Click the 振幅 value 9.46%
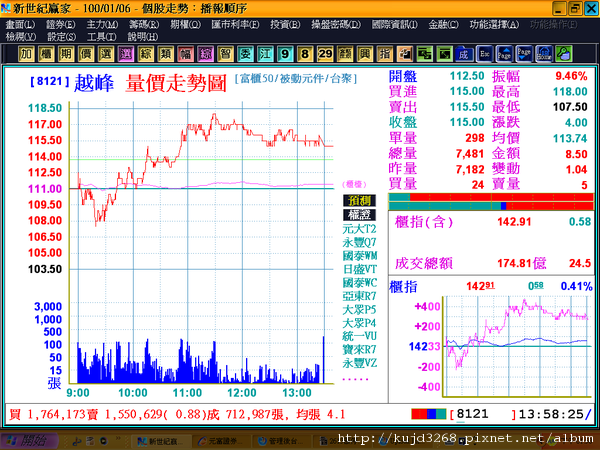The height and width of the screenshot is (450, 600). [x=571, y=76]
